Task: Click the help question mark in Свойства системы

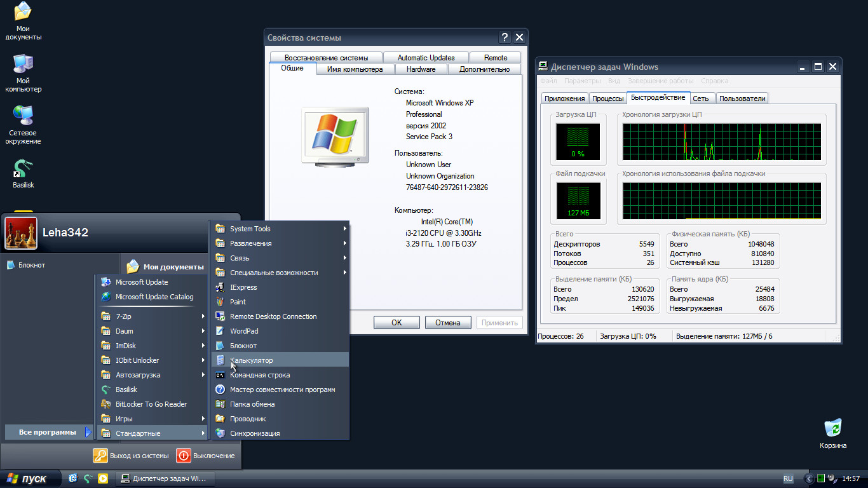Action: [505, 37]
